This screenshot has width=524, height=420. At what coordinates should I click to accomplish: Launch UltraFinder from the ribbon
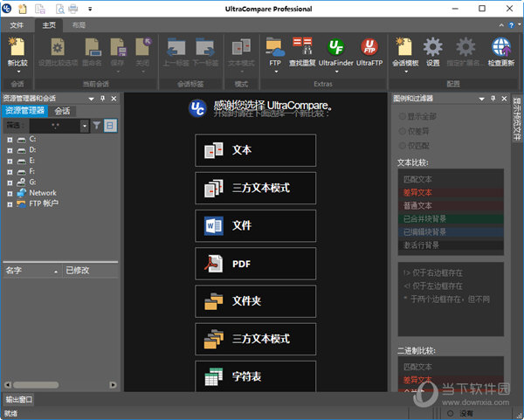click(x=336, y=47)
